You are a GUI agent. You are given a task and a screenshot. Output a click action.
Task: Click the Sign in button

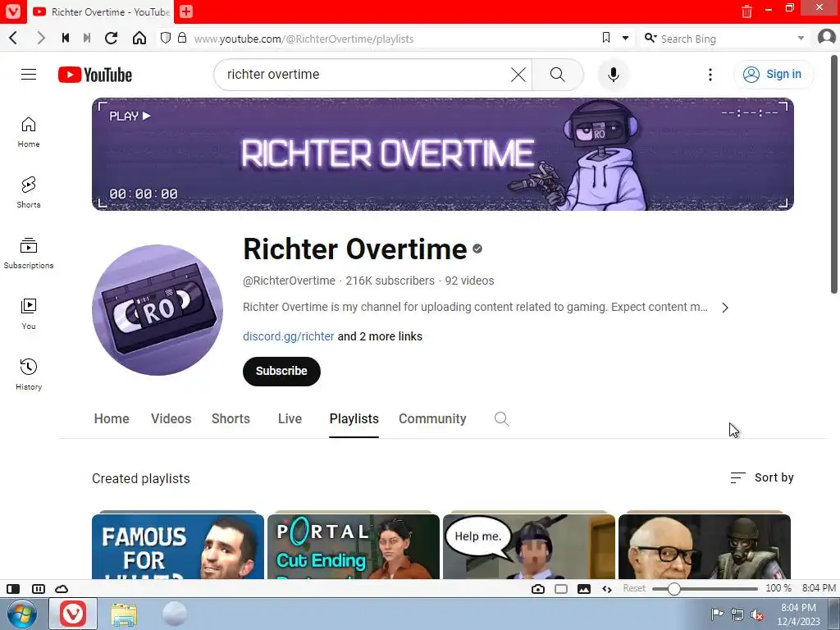773,75
